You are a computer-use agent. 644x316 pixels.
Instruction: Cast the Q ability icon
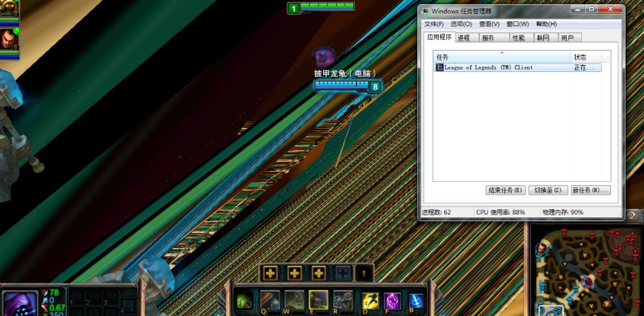point(270,300)
